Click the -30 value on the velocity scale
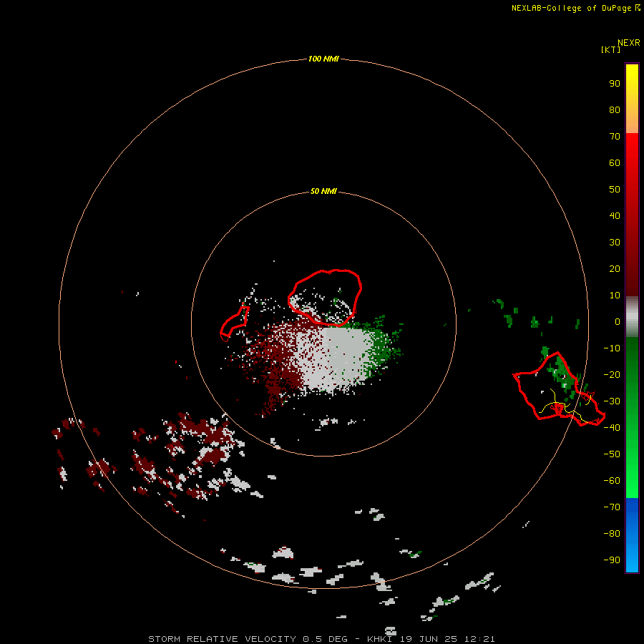The height and width of the screenshot is (644, 644). click(x=612, y=401)
